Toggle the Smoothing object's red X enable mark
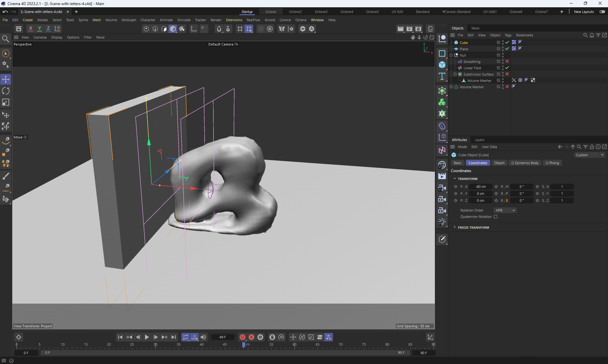Screen dimensions: 608x364 click(507, 61)
